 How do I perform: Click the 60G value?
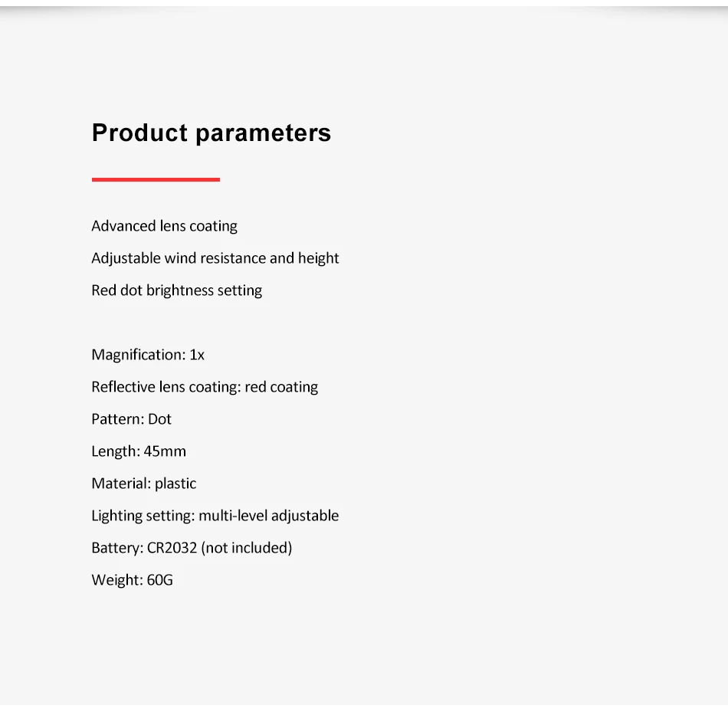tap(159, 580)
